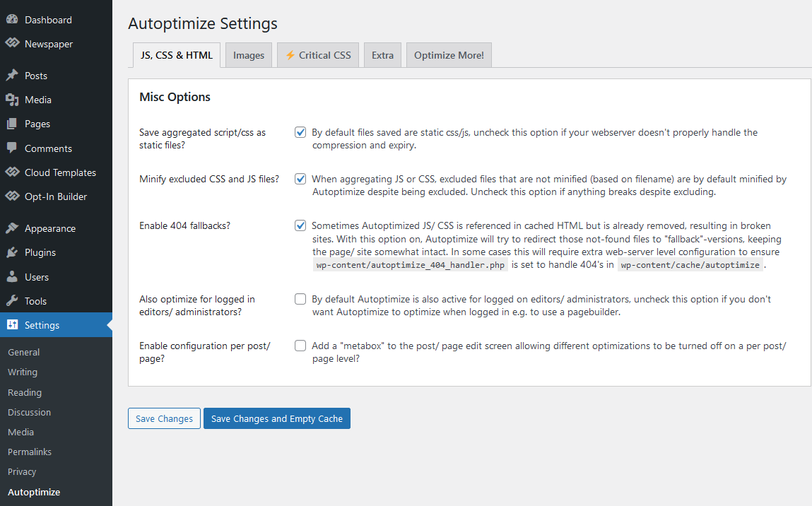Click the Opt-In Builder icon
The height and width of the screenshot is (506, 812).
point(12,196)
